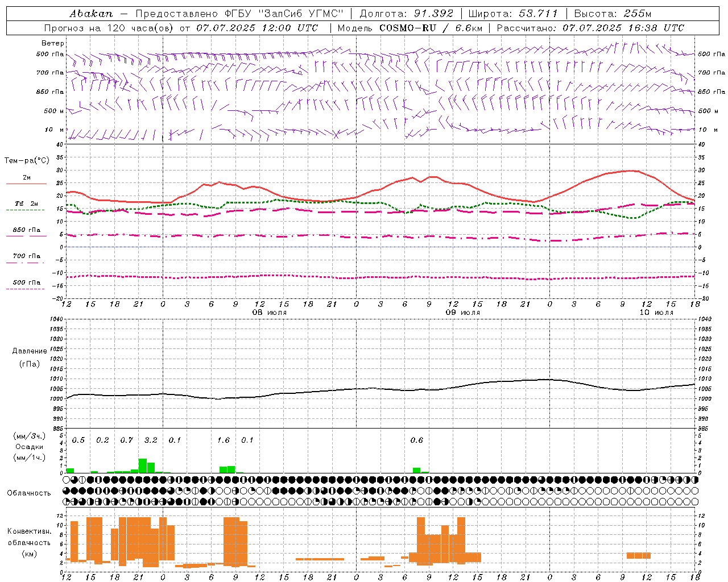This screenshot has height=582, width=728.
Task: Select the 'Модель COSMO-RU / 6.6км' text
Action: pos(410,28)
